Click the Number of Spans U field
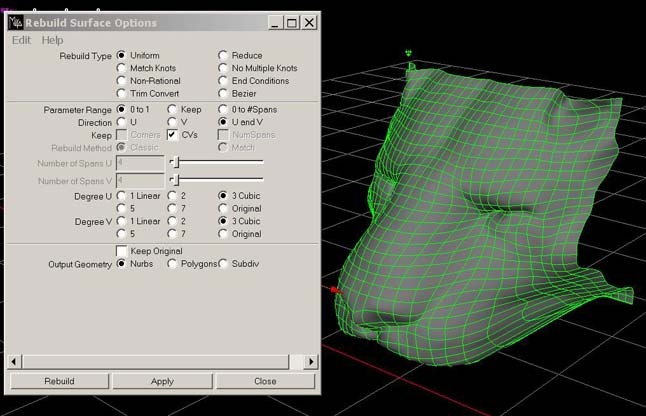This screenshot has width=646, height=416. tap(140, 163)
